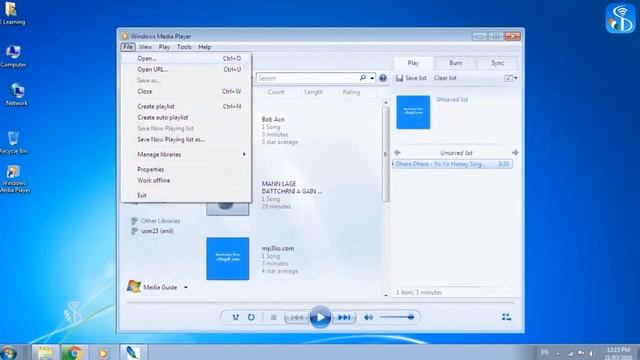Open Windows Media Player desktop shortcut

[15, 179]
